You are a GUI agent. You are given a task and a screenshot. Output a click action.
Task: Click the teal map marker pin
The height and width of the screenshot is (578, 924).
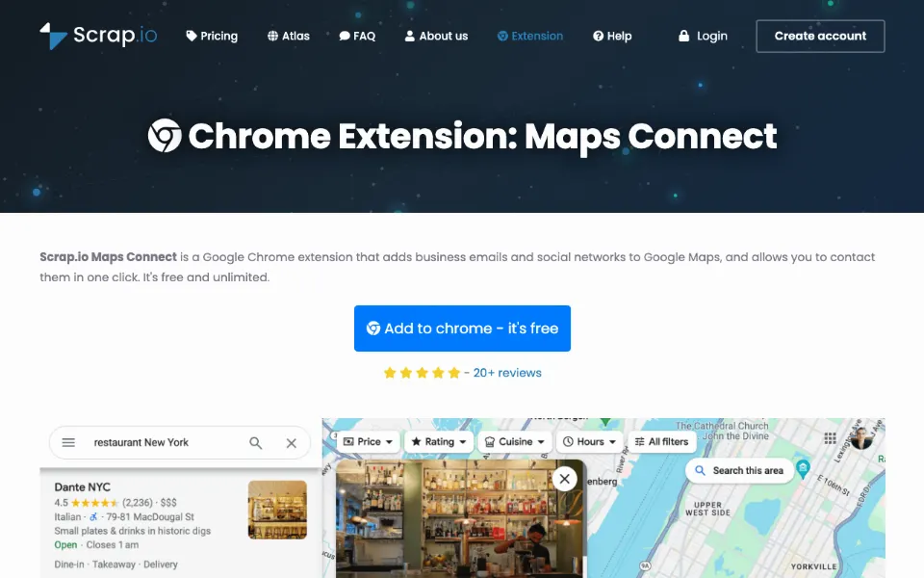(x=803, y=469)
